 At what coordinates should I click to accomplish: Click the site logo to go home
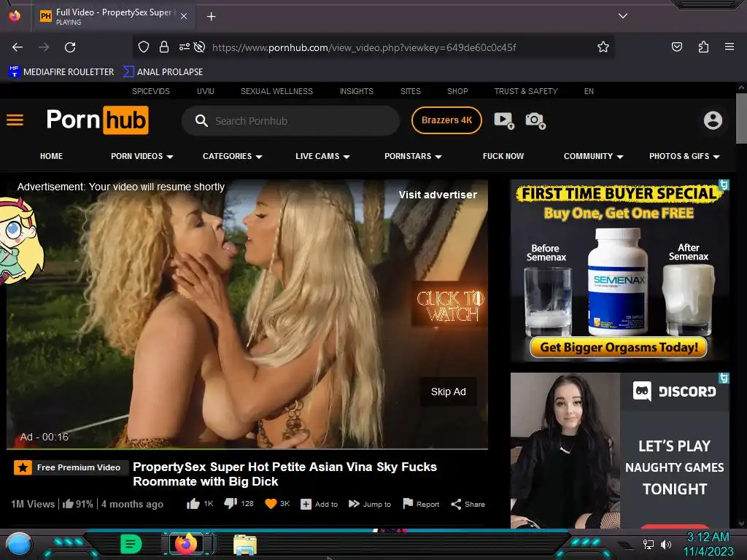point(98,120)
